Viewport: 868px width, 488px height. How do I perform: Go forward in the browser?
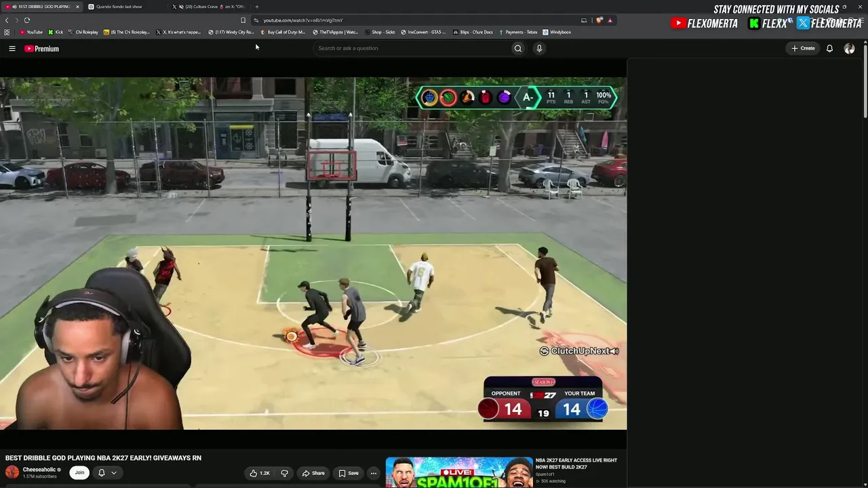[x=16, y=20]
